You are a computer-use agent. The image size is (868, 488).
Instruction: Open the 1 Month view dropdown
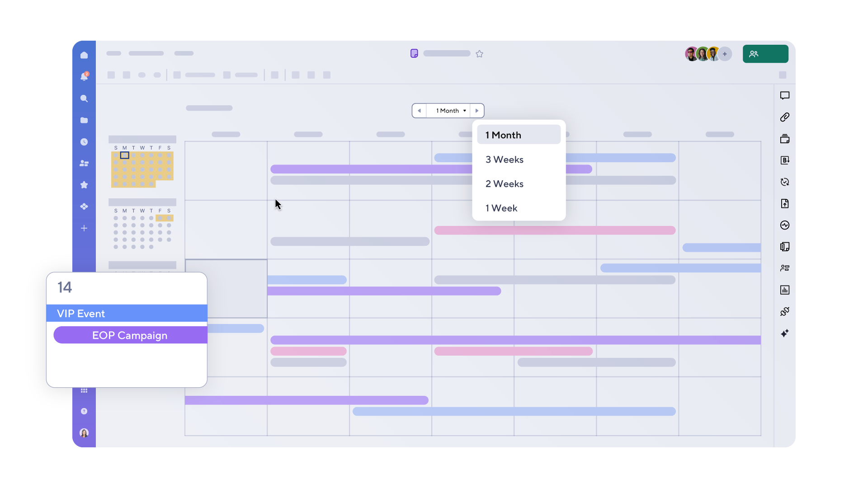click(448, 110)
